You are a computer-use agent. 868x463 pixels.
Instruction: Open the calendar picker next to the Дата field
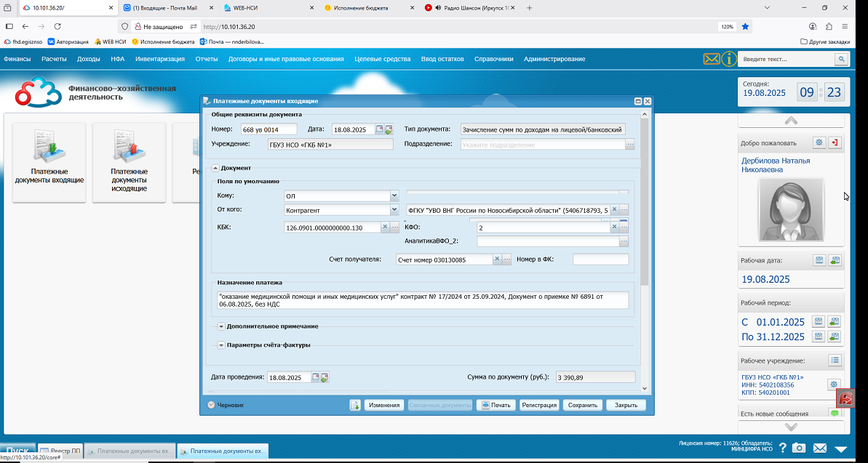[x=380, y=129]
